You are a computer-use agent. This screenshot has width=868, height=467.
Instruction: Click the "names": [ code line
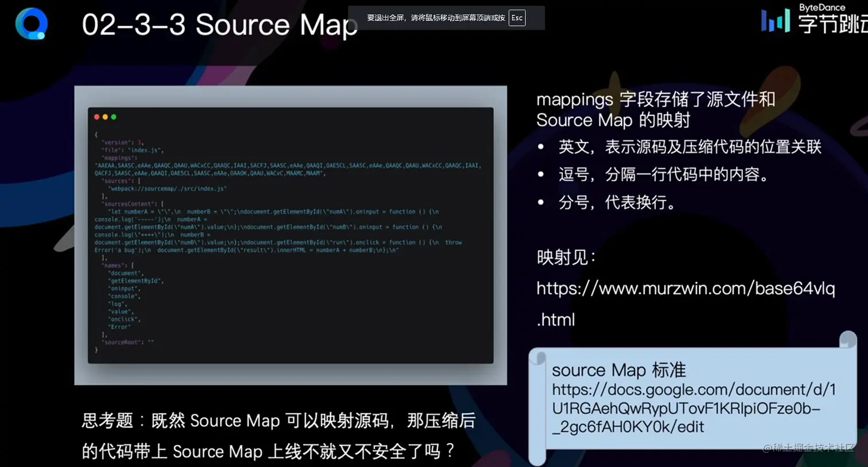point(118,266)
